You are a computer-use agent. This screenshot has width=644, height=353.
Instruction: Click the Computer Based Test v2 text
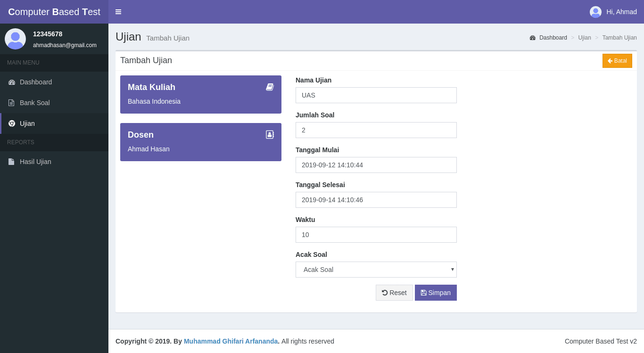(x=601, y=341)
